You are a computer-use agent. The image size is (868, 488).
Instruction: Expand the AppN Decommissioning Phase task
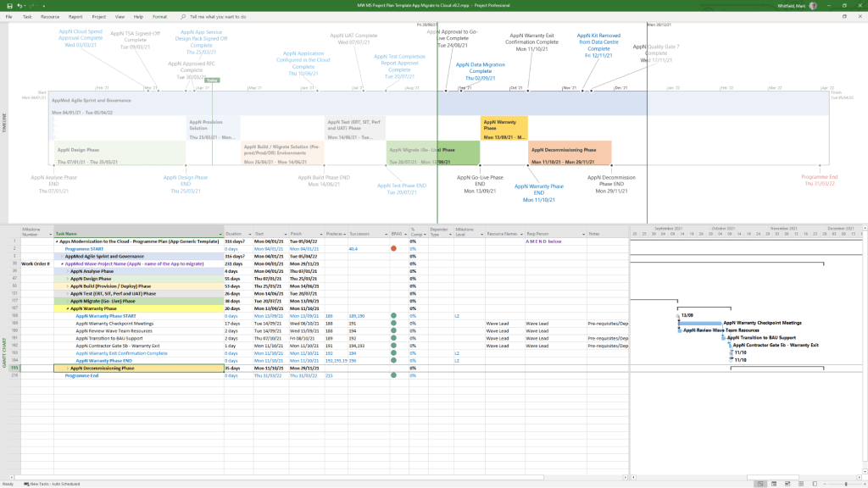[68, 369]
